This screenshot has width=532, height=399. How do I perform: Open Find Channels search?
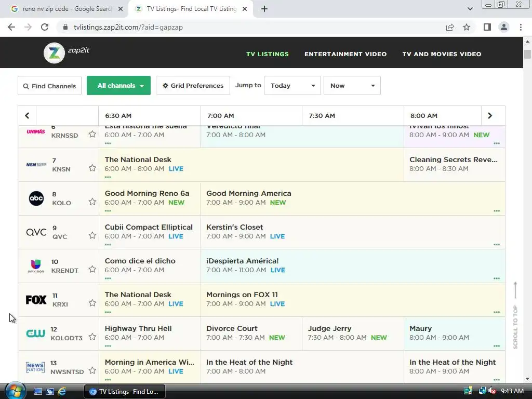coord(49,86)
